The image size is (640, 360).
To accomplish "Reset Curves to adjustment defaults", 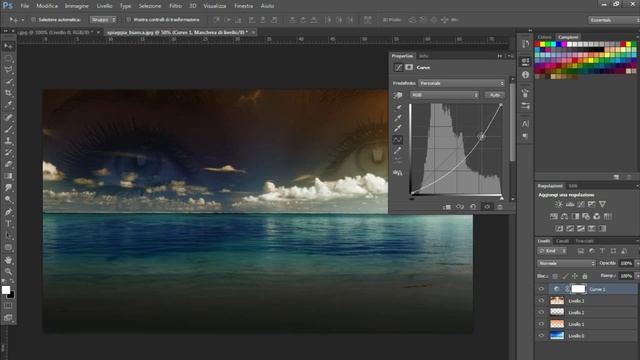I will pos(473,207).
